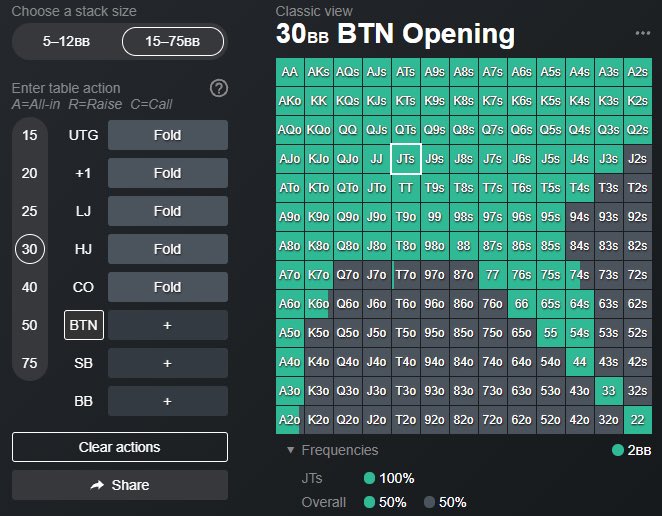
Task: Add an action for BTN
Action: (168, 325)
